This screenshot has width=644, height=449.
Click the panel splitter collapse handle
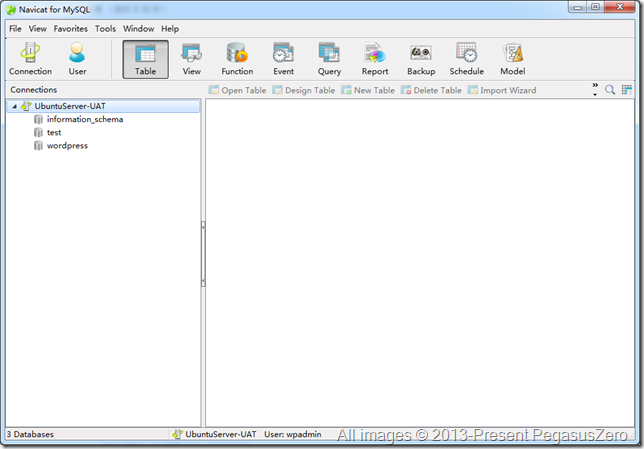click(x=203, y=254)
